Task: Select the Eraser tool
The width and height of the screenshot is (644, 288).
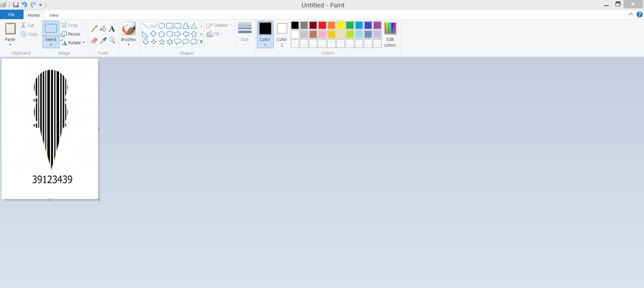Action: pyautogui.click(x=94, y=41)
